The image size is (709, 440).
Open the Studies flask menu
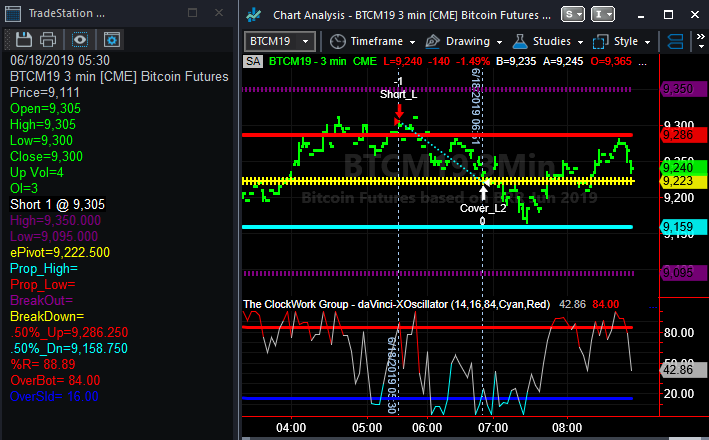pos(548,42)
